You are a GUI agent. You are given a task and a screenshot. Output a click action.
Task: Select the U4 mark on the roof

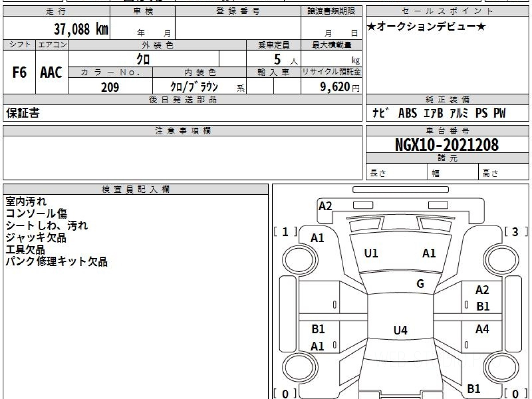click(x=400, y=330)
